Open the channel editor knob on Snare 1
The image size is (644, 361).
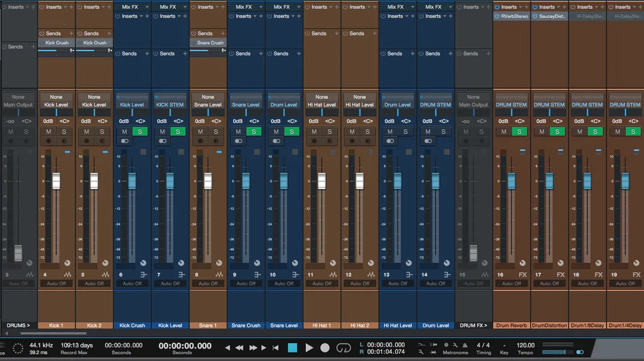pyautogui.click(x=219, y=263)
